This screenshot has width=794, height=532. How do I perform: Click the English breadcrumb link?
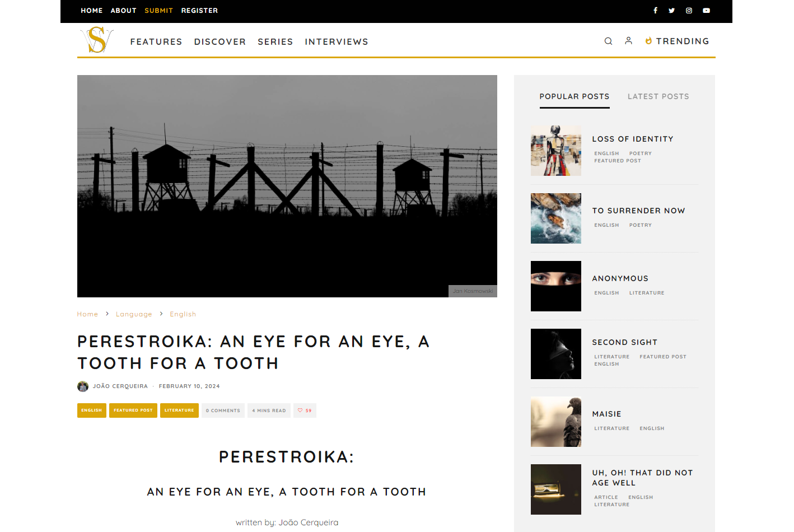click(x=183, y=314)
